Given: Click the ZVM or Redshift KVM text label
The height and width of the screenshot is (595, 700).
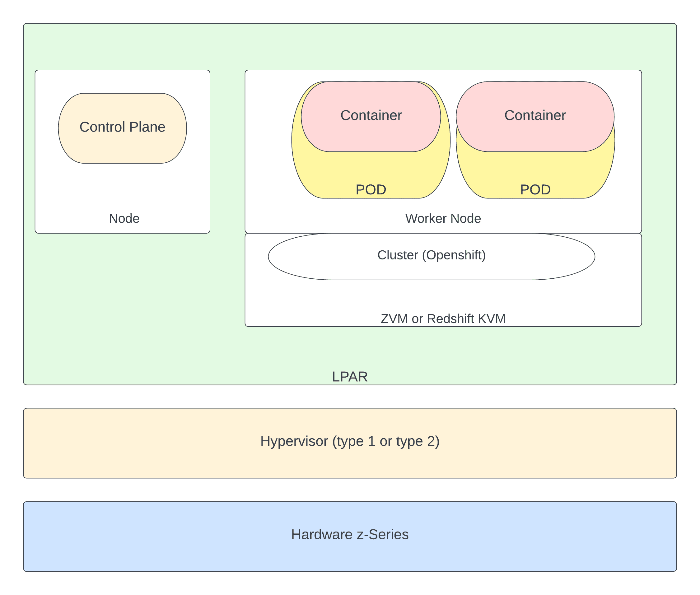Looking at the screenshot, I should pos(443,317).
